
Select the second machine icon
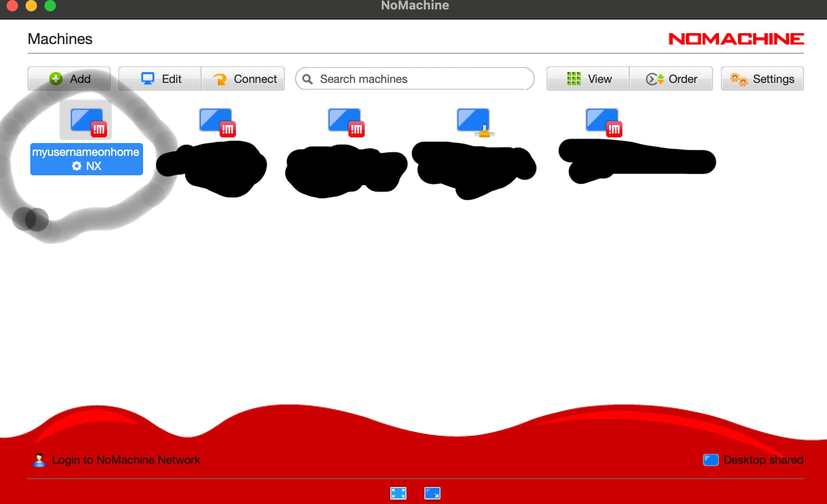point(216,121)
